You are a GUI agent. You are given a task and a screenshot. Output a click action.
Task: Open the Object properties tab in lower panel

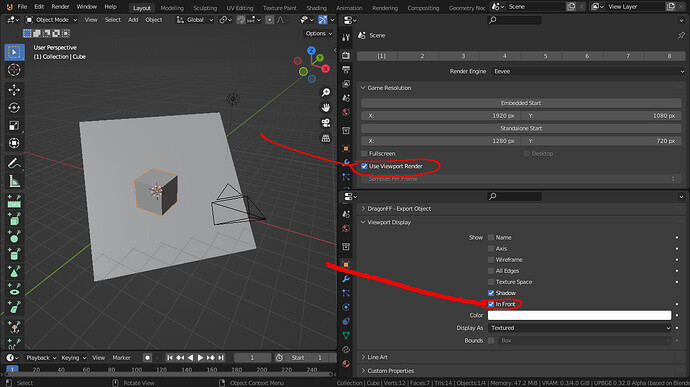click(x=346, y=265)
